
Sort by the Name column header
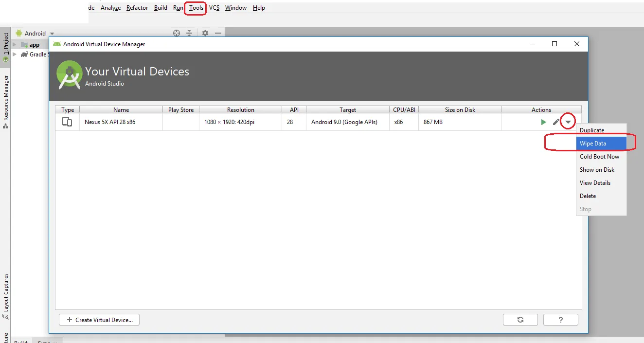[121, 110]
